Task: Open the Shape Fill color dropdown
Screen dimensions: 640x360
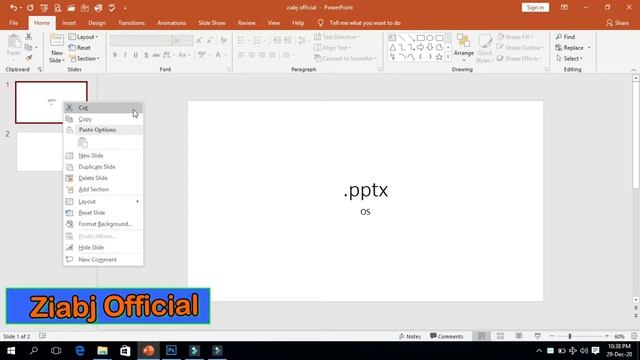Action: point(516,37)
